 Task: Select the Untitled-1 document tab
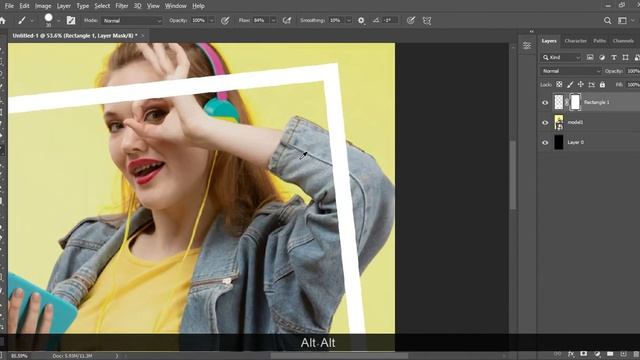pos(75,36)
